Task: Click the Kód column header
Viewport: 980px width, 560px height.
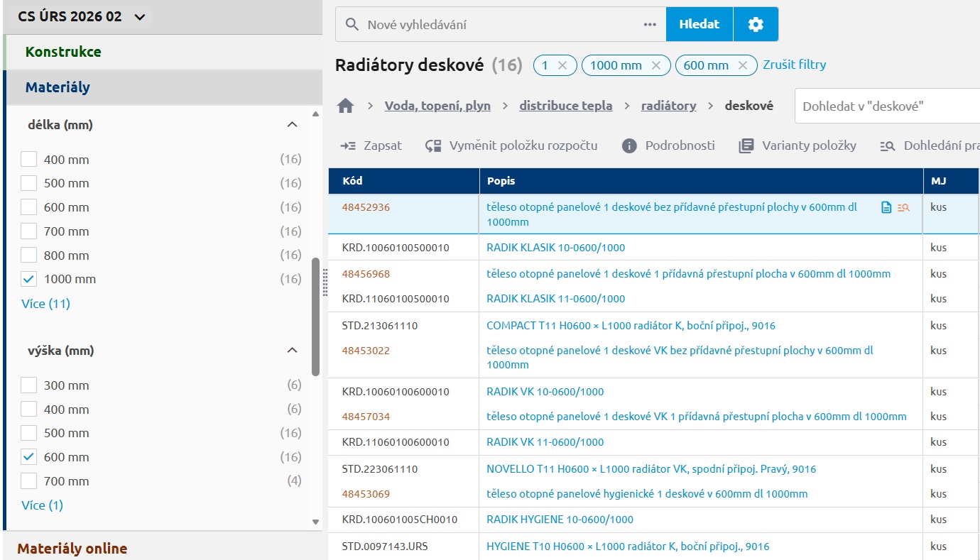Action: coord(404,180)
